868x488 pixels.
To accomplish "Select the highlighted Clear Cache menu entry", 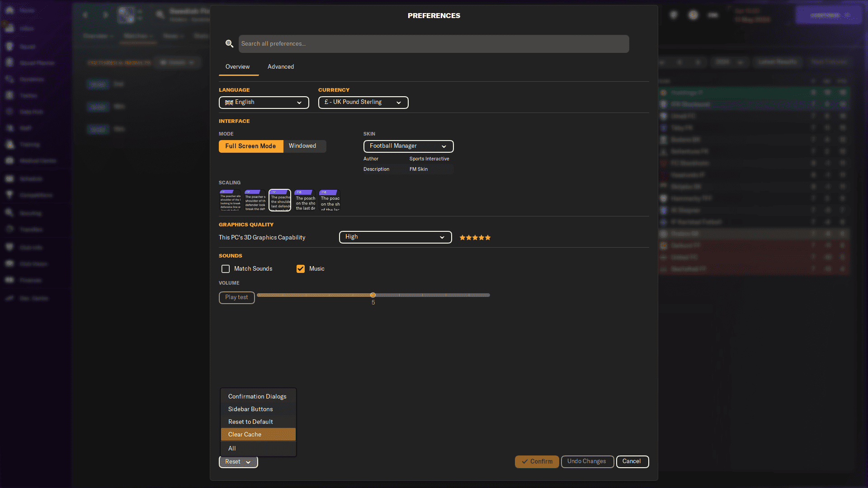I will pos(258,434).
